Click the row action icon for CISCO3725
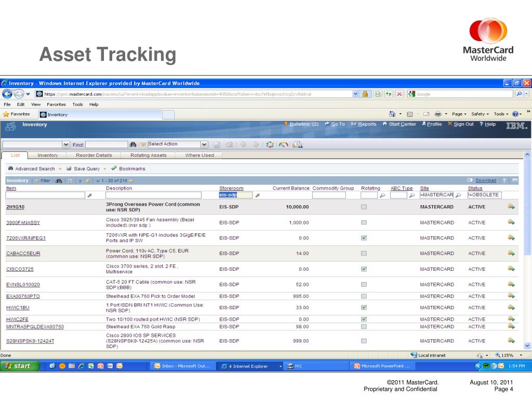The height and width of the screenshot is (399, 532). pos(511,269)
